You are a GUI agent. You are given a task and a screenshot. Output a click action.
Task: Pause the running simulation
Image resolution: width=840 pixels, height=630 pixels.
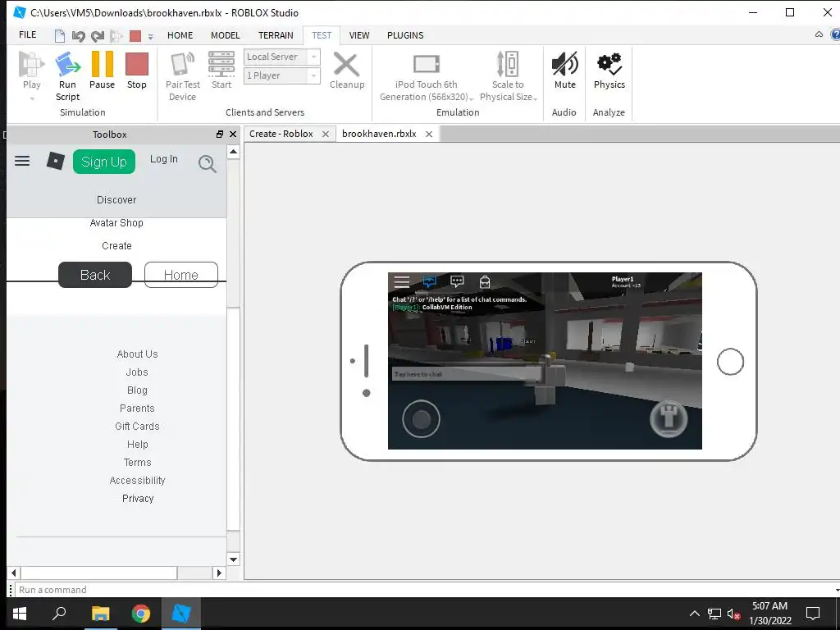click(102, 64)
